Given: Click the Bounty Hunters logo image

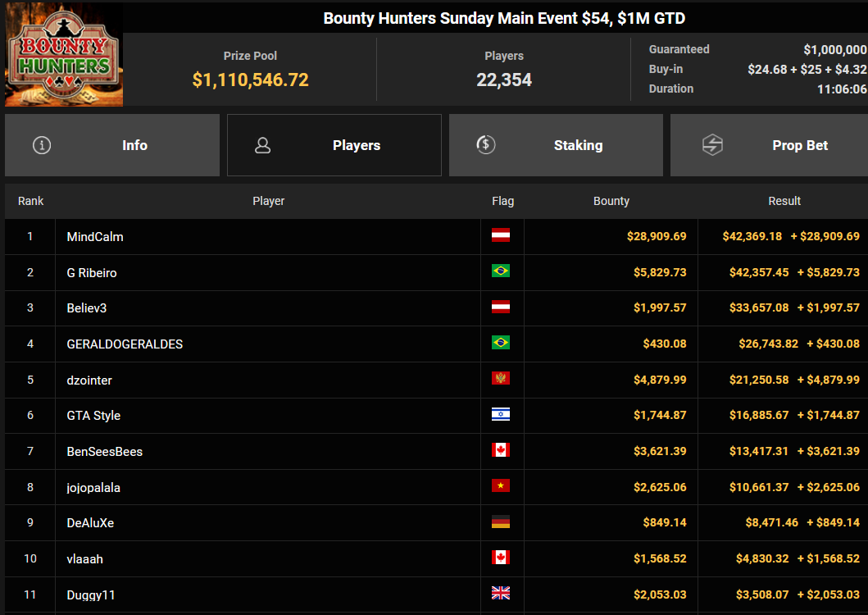Looking at the screenshot, I should pyautogui.click(x=64, y=54).
